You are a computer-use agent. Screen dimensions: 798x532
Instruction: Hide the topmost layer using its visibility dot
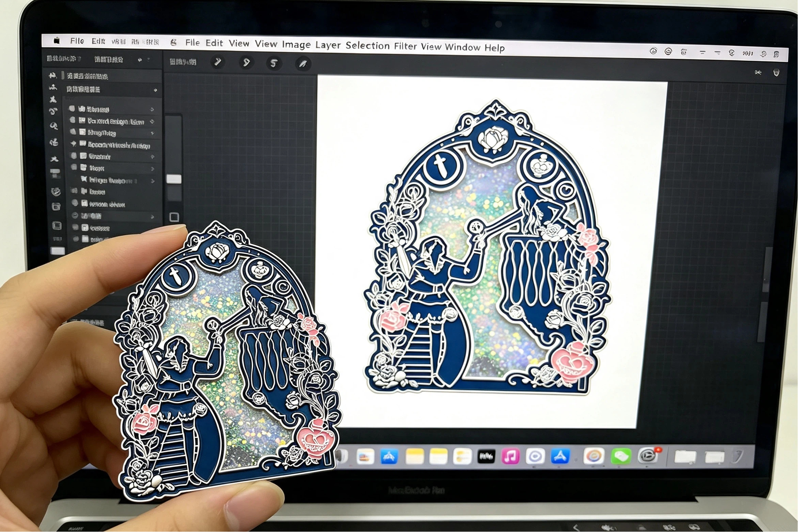pos(71,109)
